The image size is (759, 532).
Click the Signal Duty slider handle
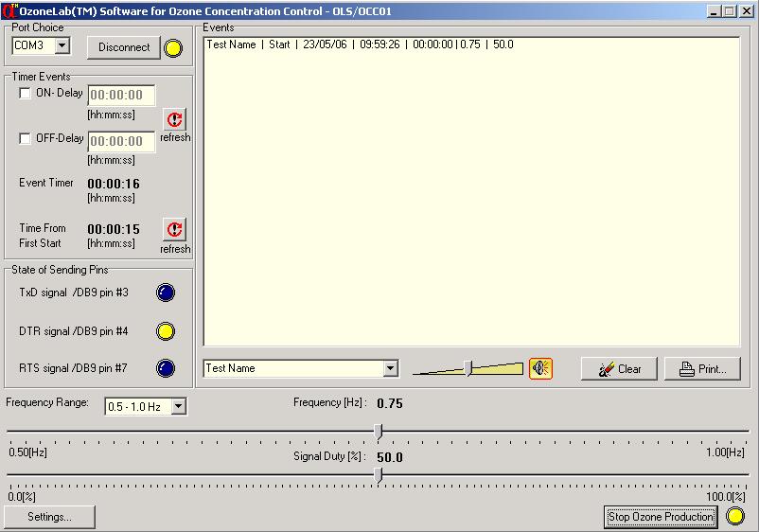pyautogui.click(x=379, y=475)
